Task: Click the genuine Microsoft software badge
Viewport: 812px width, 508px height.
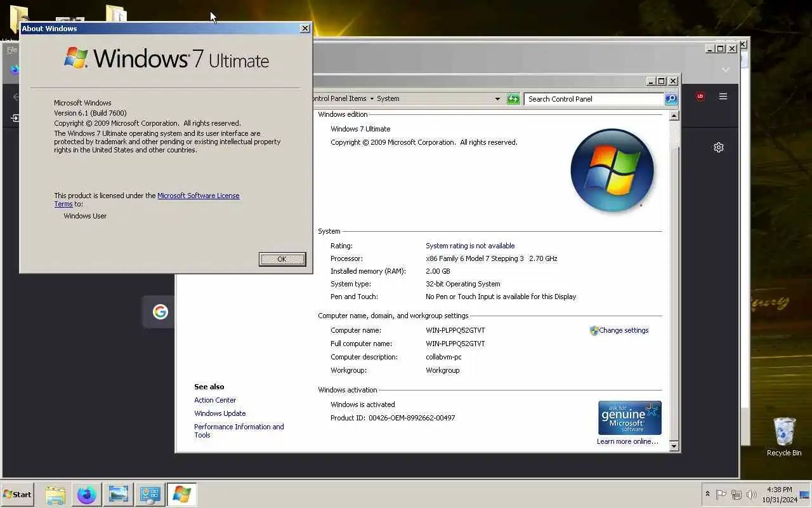Action: [x=630, y=418]
